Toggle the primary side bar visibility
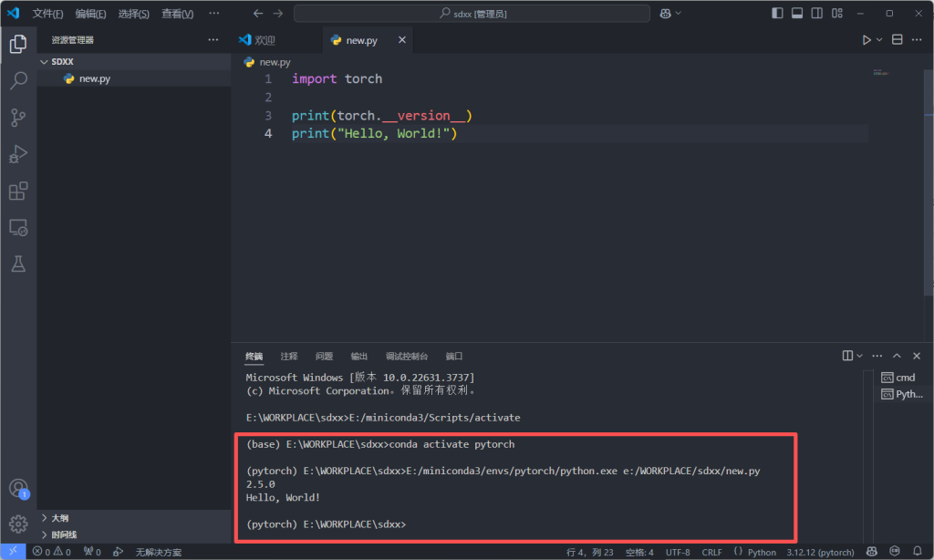 777,14
